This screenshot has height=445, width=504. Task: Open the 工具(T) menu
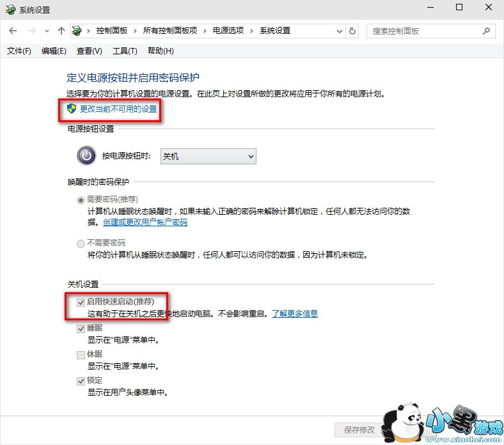[125, 51]
